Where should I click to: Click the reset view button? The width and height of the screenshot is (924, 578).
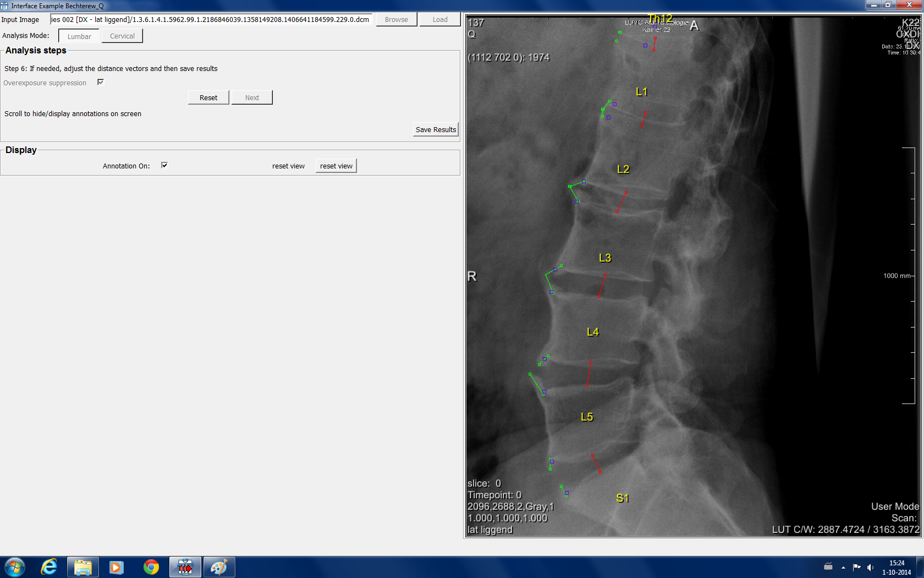coord(336,166)
